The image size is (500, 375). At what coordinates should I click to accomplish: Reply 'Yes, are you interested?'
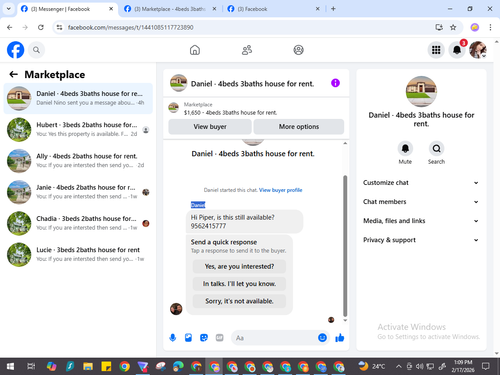click(239, 266)
